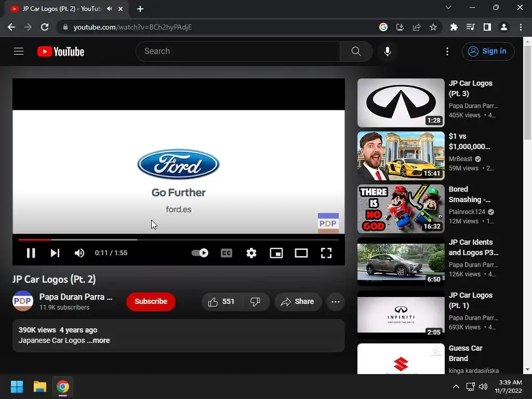Pause the video
The width and height of the screenshot is (532, 399).
coord(31,253)
